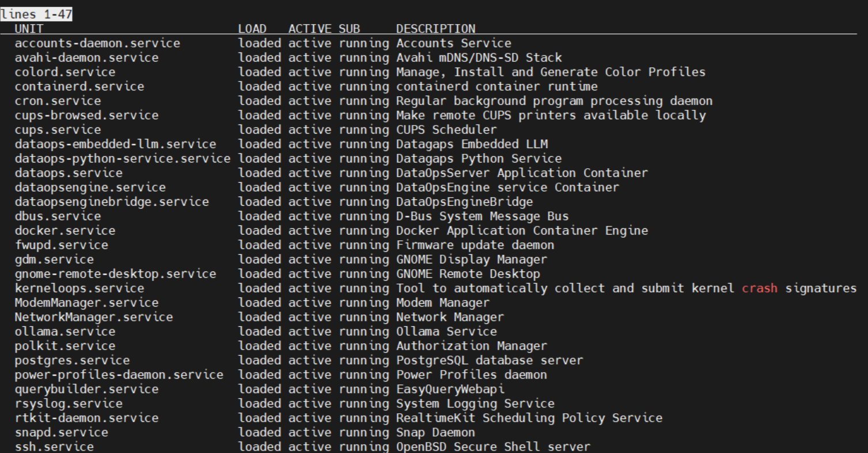The image size is (868, 453).
Task: Click the cron.service unit name
Action: tap(58, 101)
